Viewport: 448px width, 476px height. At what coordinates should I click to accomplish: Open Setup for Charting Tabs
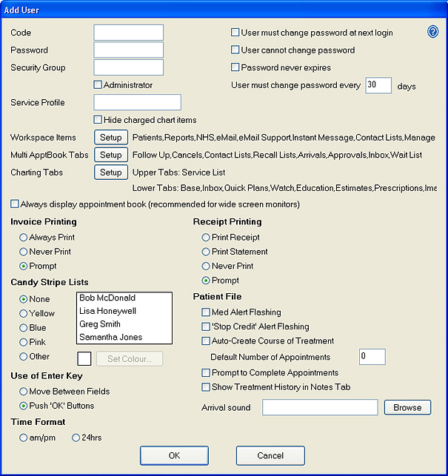(x=111, y=172)
